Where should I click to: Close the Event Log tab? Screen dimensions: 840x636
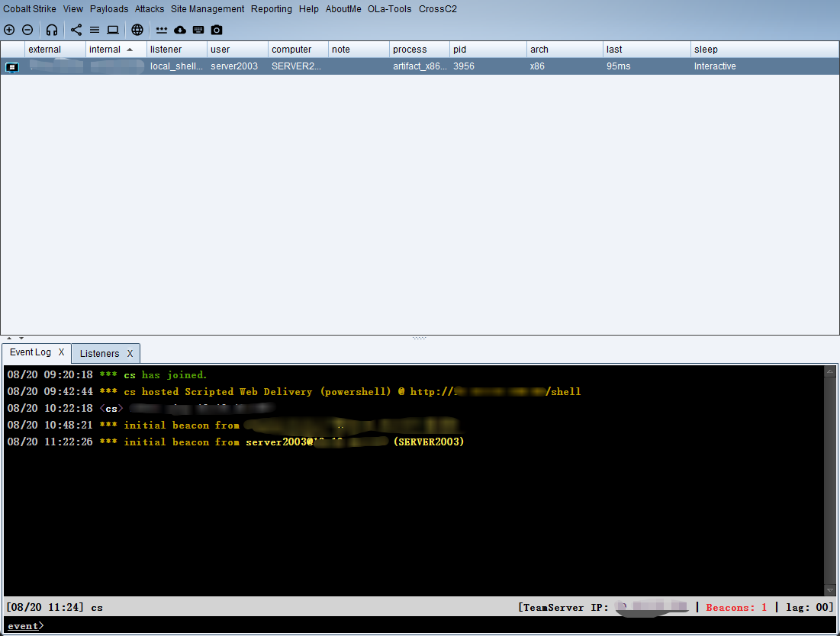(x=62, y=352)
